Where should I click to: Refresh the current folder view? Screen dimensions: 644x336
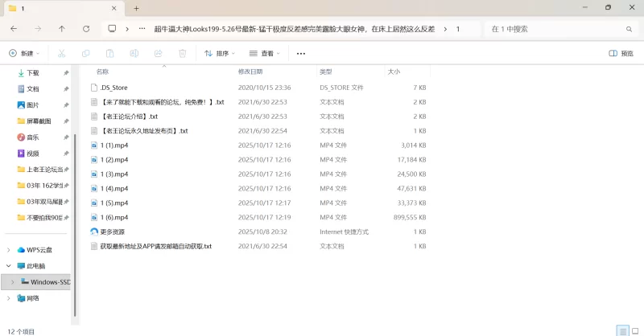pos(86,28)
